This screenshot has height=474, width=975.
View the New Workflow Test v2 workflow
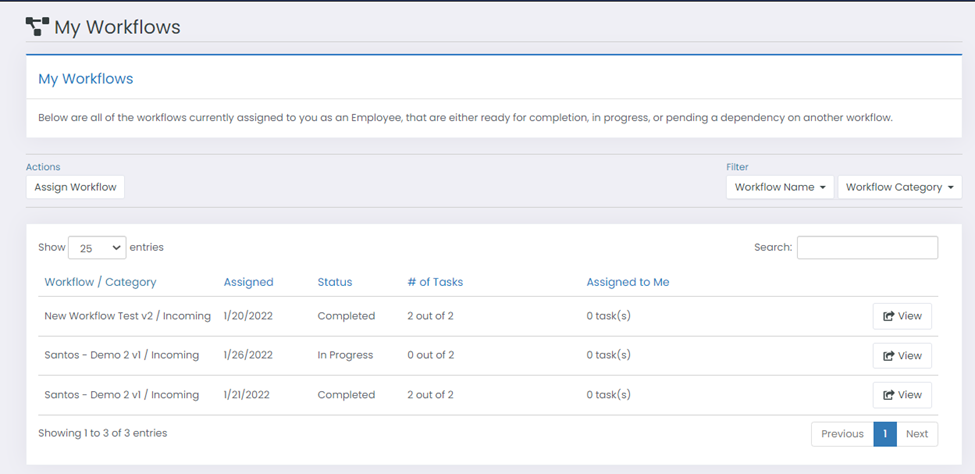click(x=902, y=316)
